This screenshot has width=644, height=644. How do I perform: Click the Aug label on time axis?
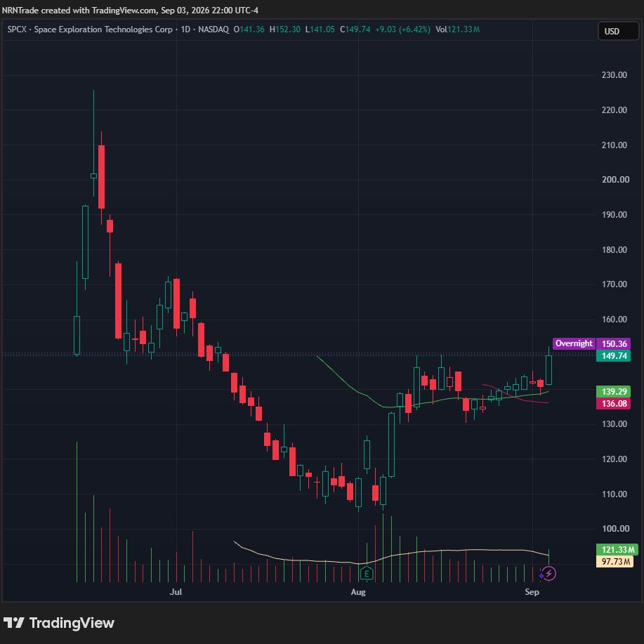coord(358,592)
